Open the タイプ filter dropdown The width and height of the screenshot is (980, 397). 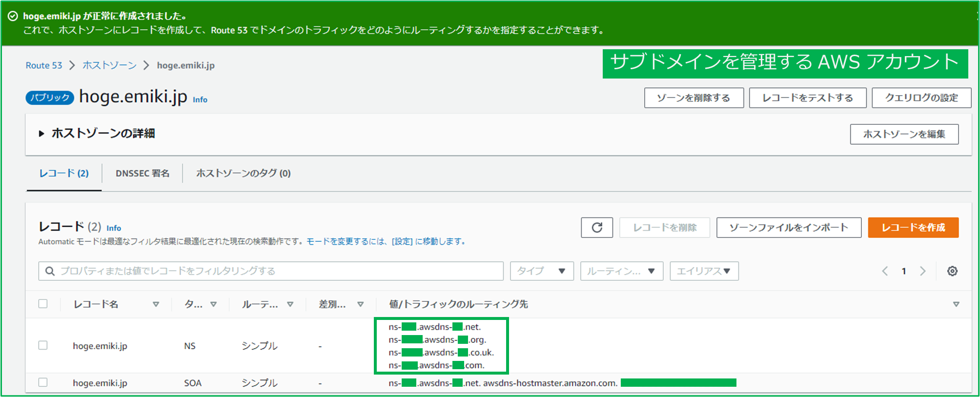pos(542,271)
